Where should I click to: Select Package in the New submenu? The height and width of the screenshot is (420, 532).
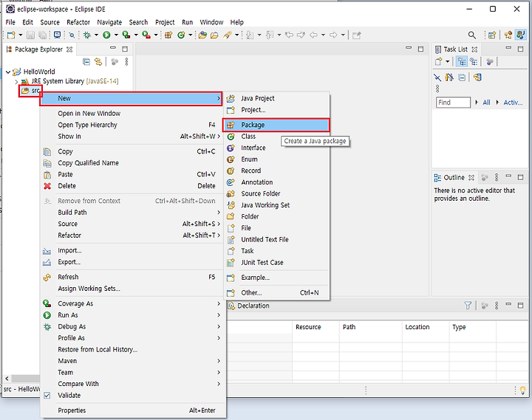click(x=276, y=125)
